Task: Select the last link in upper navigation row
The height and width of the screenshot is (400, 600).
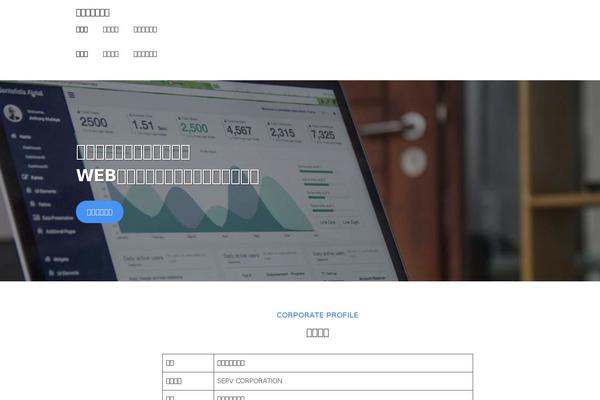Action: [145, 29]
